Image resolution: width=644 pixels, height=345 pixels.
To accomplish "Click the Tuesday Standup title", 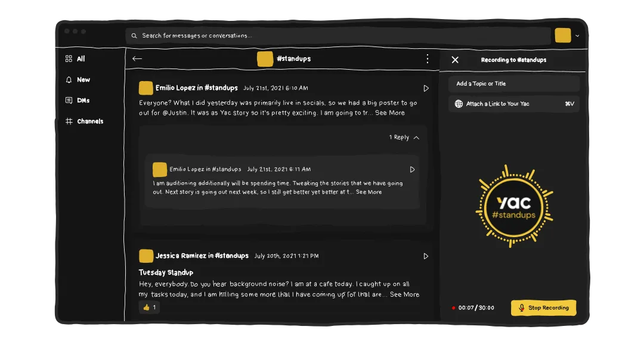I will [166, 272].
